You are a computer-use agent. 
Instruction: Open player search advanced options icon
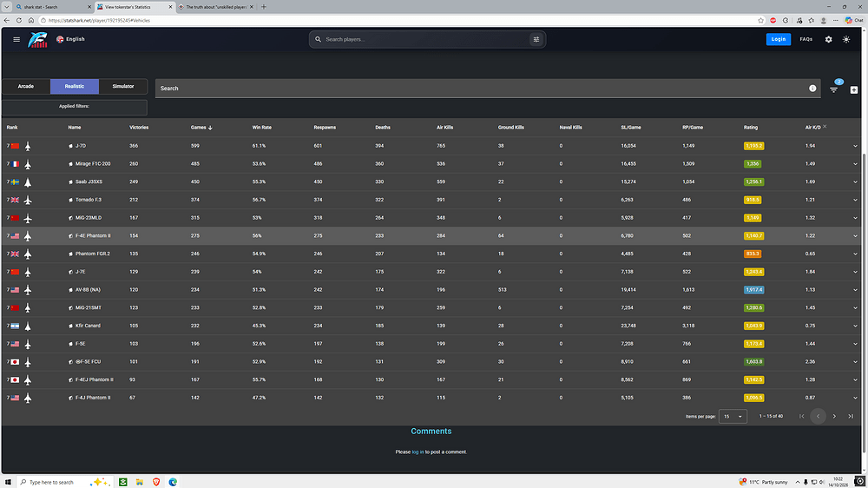536,39
